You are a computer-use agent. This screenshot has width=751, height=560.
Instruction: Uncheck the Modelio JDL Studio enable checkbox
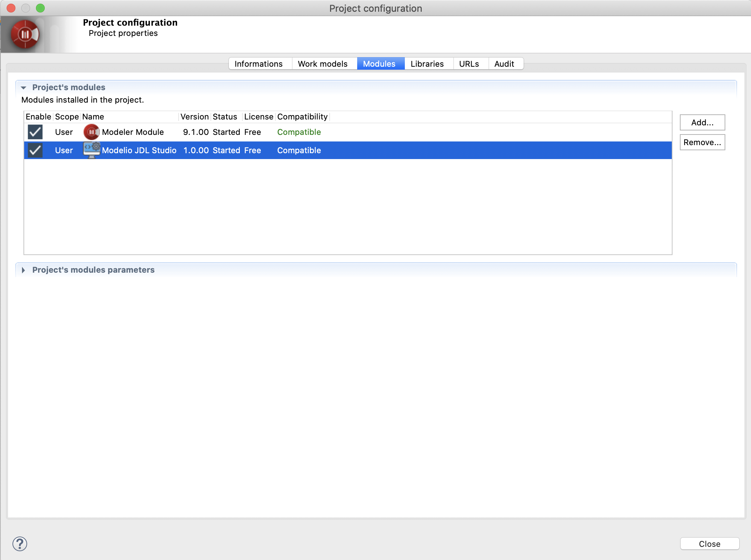(35, 150)
